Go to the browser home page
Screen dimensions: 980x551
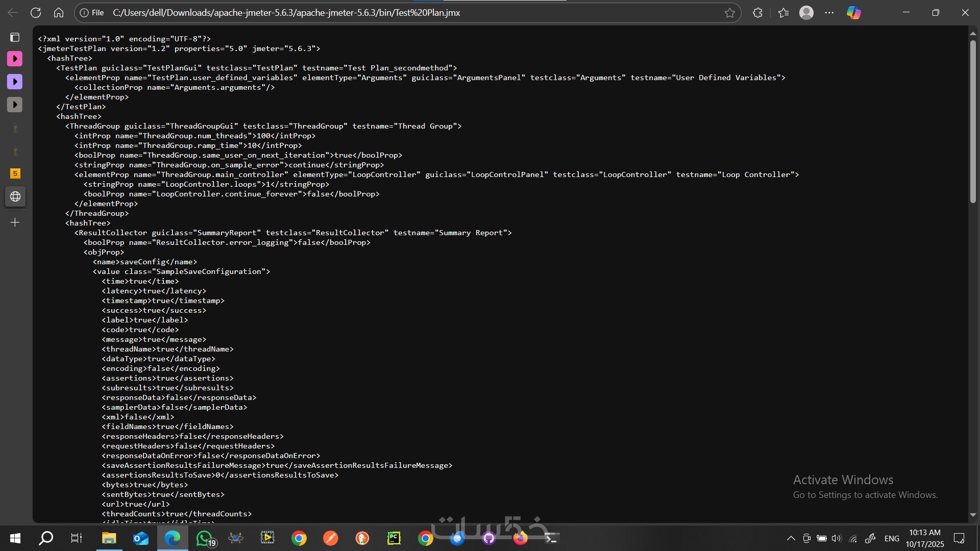pos(59,13)
